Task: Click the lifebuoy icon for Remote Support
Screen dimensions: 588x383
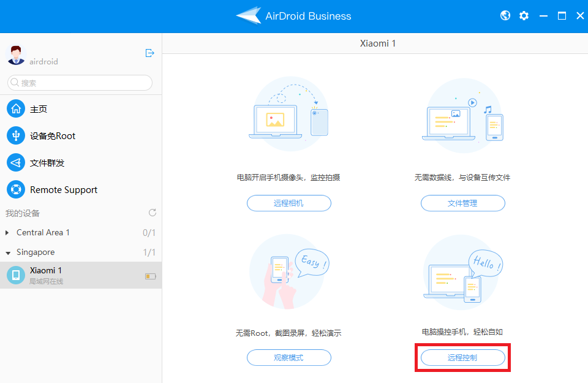Action: (16, 189)
